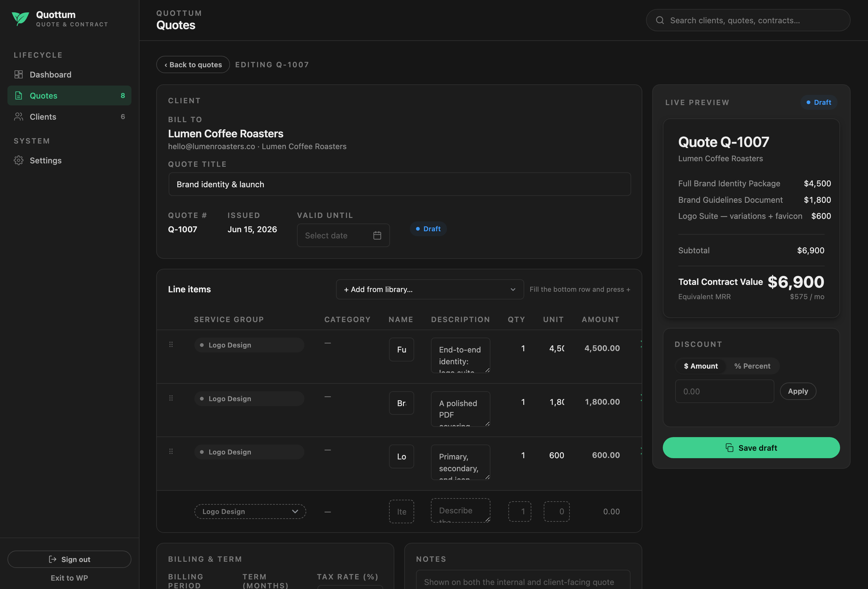This screenshot has width=868, height=589.
Task: Click the Clients people icon
Action: pos(18,117)
